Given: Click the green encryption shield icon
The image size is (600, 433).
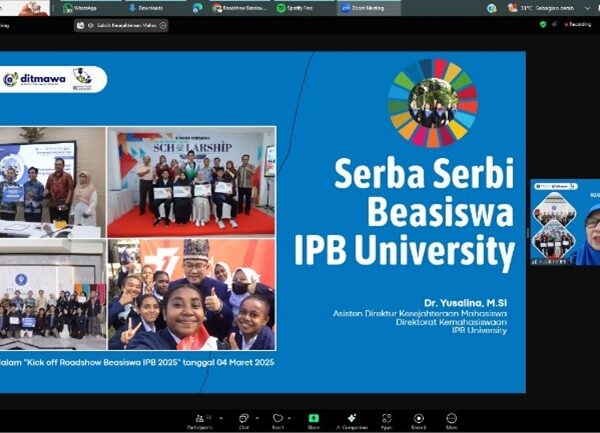Looking at the screenshot, I should [x=543, y=24].
